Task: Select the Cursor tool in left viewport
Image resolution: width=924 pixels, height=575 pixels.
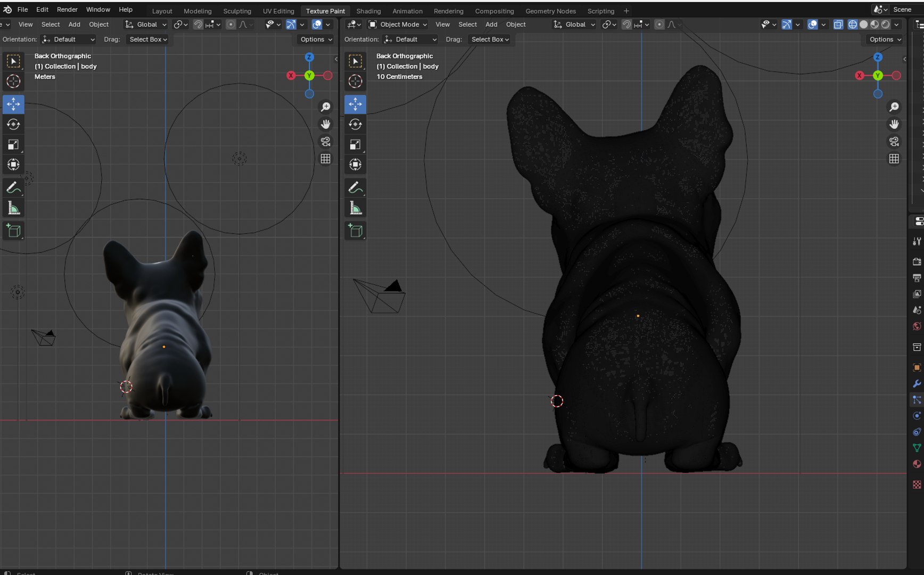Action: pyautogui.click(x=13, y=81)
